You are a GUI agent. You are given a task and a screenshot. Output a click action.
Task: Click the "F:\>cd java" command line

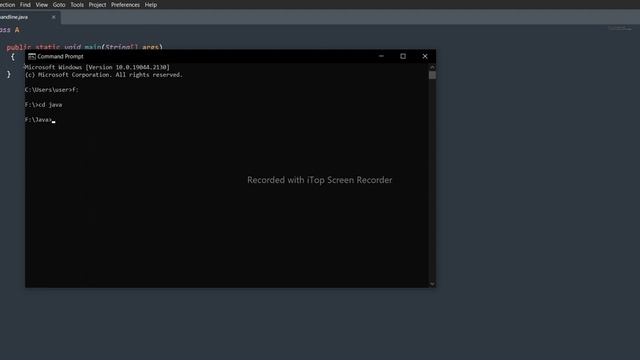pos(44,105)
